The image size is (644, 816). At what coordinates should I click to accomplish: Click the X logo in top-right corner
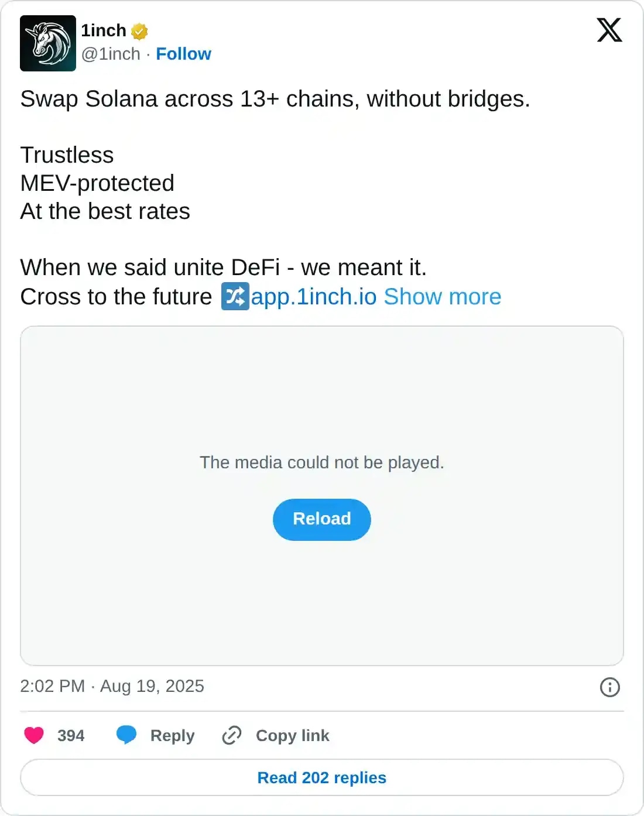pos(609,30)
